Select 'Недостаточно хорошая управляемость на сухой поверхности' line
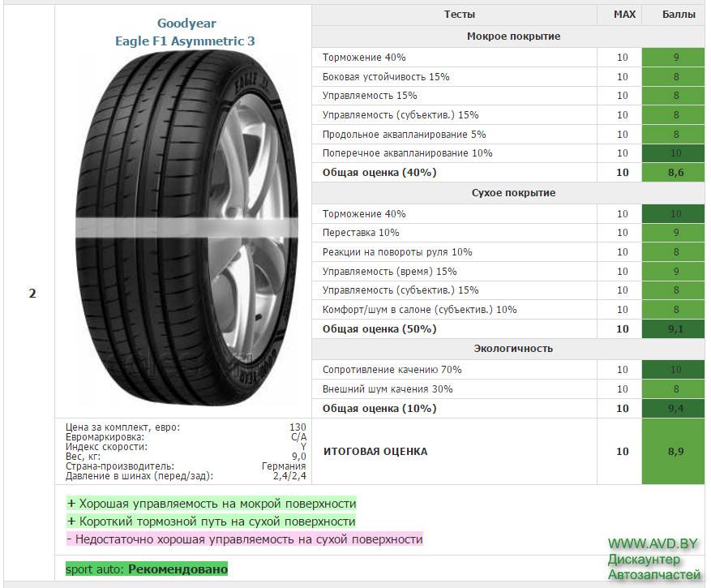This screenshot has width=711, height=588. (244, 539)
